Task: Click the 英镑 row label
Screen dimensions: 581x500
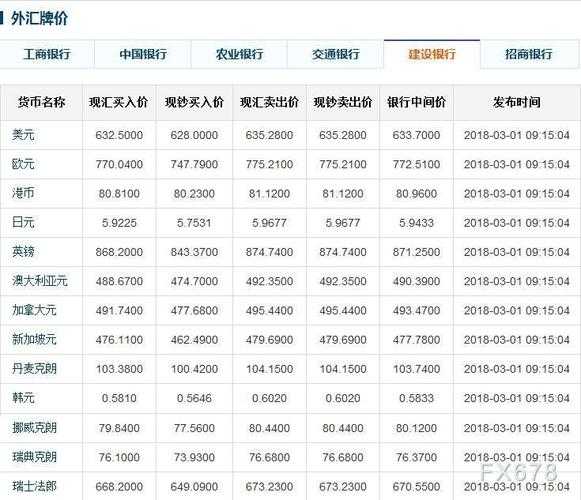Action: [23, 252]
